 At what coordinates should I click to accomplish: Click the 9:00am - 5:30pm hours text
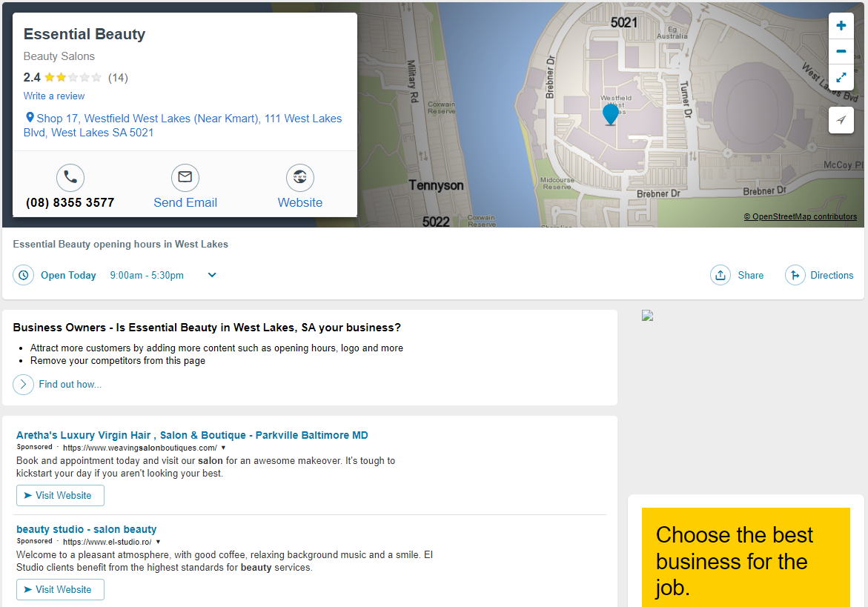click(x=147, y=275)
